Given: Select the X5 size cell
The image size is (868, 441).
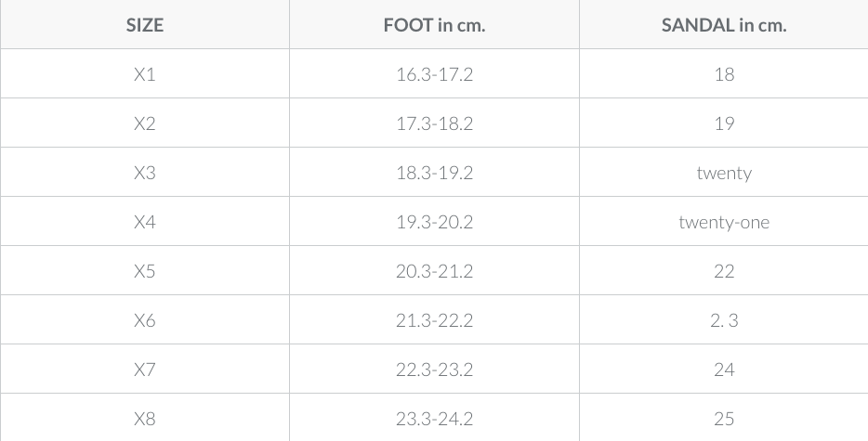Looking at the screenshot, I should [144, 270].
